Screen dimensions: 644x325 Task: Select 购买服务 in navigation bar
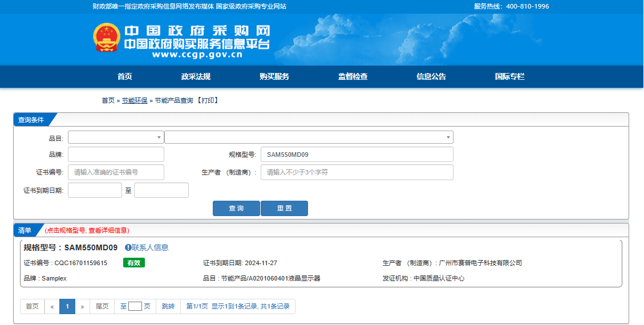(x=274, y=76)
